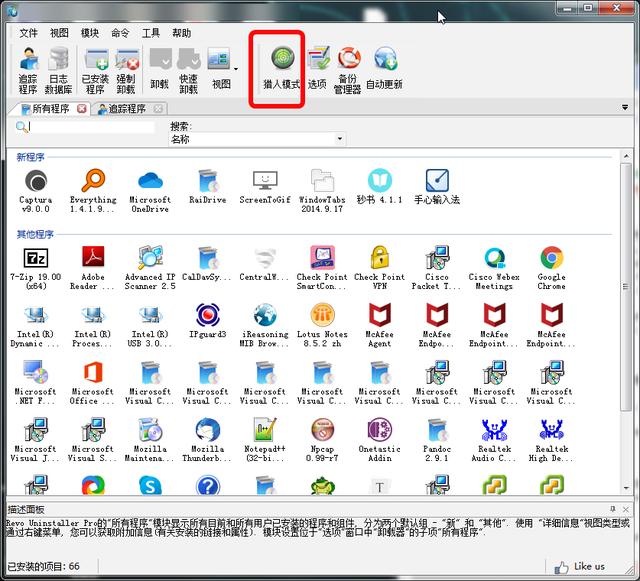Click the program list scroll down arrow
The width and height of the screenshot is (640, 581).
[626, 488]
